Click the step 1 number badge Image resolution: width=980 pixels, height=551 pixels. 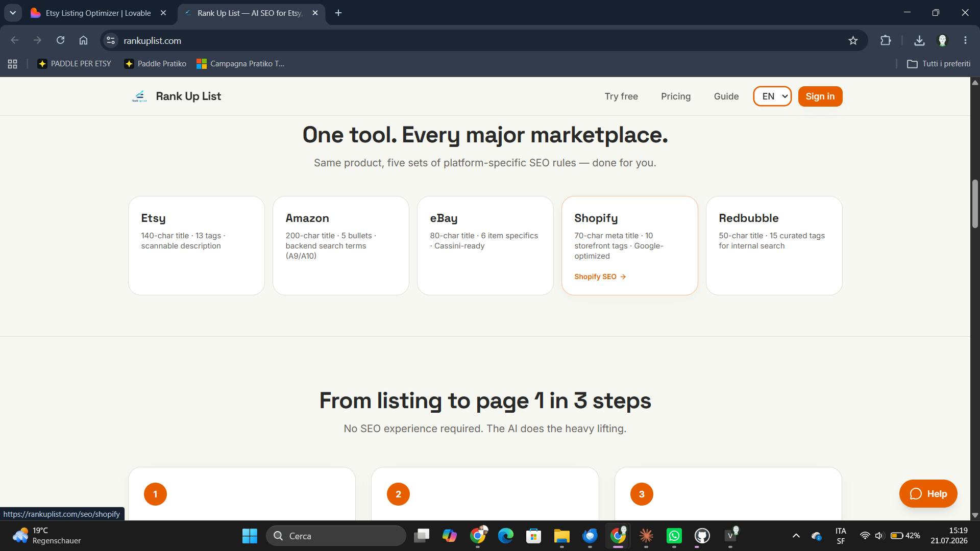[155, 494]
